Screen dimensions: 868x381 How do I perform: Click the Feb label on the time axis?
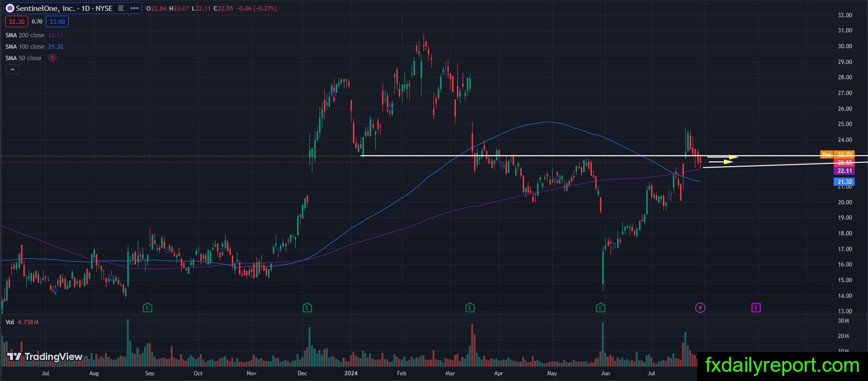tap(402, 373)
